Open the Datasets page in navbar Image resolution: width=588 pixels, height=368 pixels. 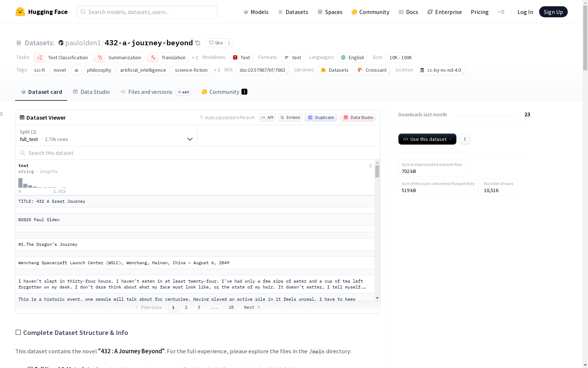tap(293, 12)
